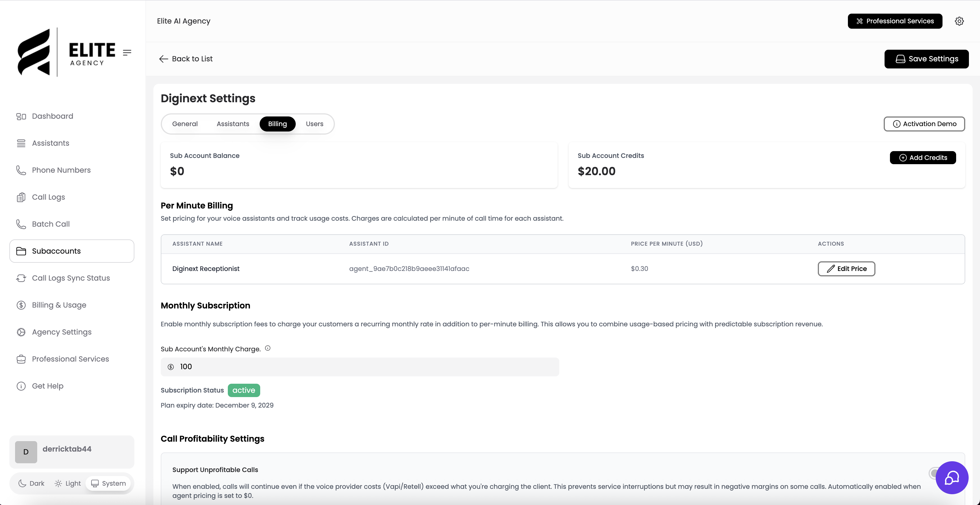
Task: Switch theme to Light mode
Action: pyautogui.click(x=67, y=483)
